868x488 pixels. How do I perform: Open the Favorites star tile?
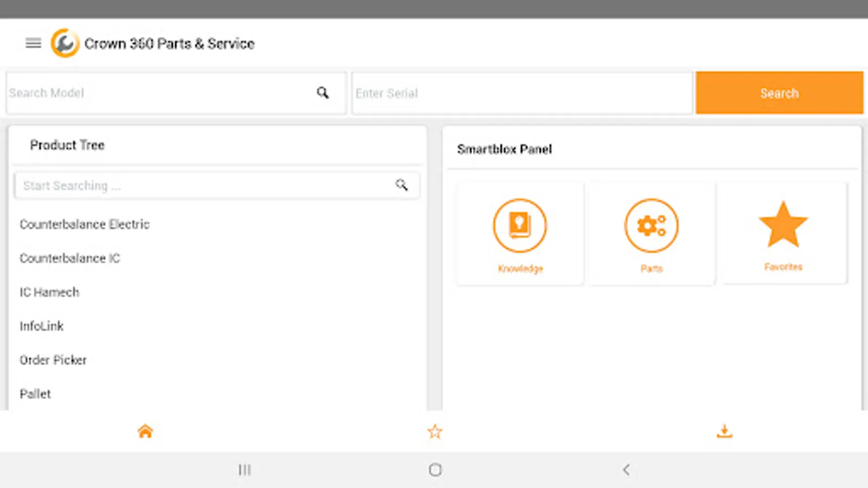pyautogui.click(x=783, y=233)
